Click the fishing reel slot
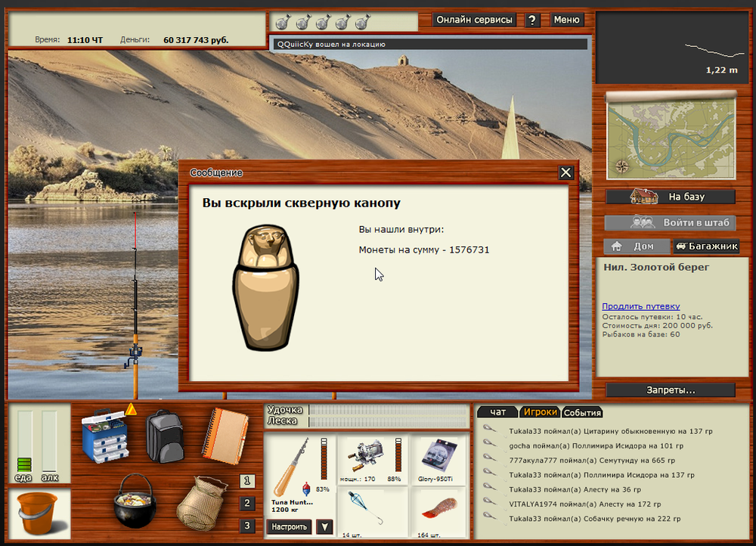 tap(371, 459)
